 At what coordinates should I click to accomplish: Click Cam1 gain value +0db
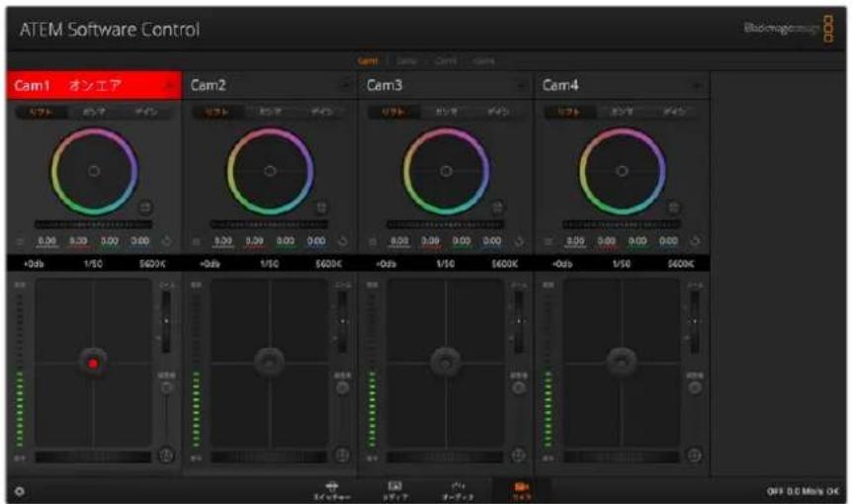(x=34, y=264)
